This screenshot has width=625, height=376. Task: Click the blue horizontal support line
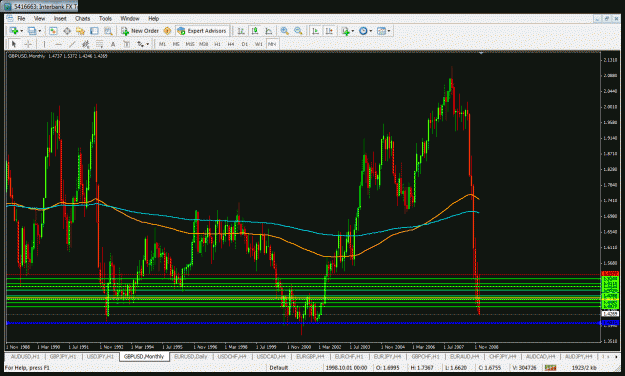(x=303, y=323)
